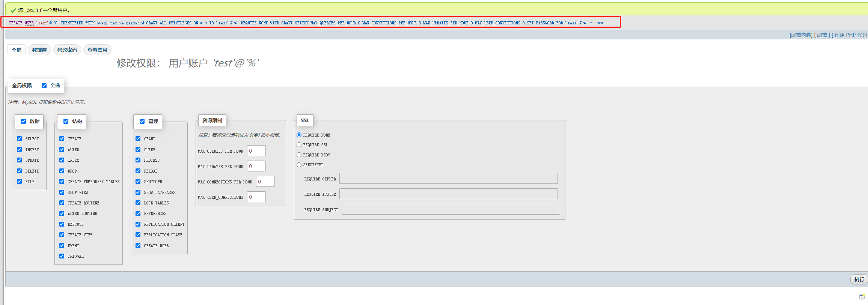
Task: Uncheck the INDEX privilege
Action: [x=62, y=160]
